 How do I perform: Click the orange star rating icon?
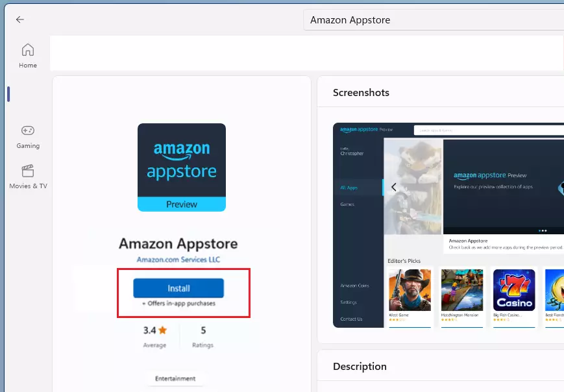tap(163, 330)
